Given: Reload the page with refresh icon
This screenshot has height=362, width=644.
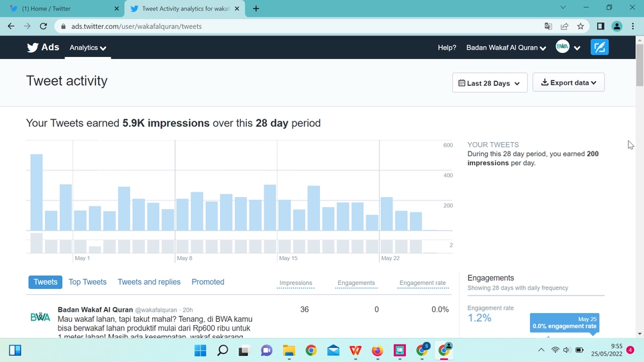Looking at the screenshot, I should tap(43, 26).
